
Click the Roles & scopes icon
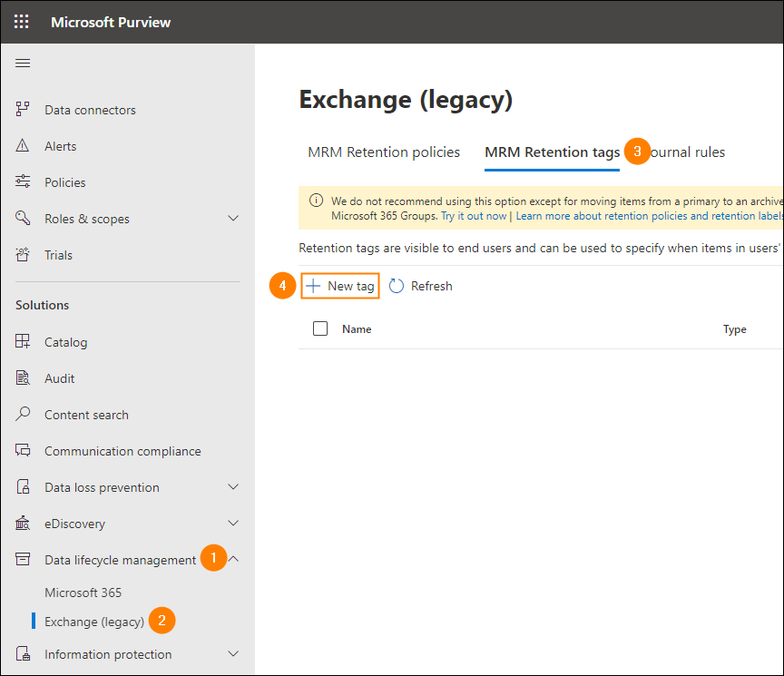pyautogui.click(x=23, y=218)
